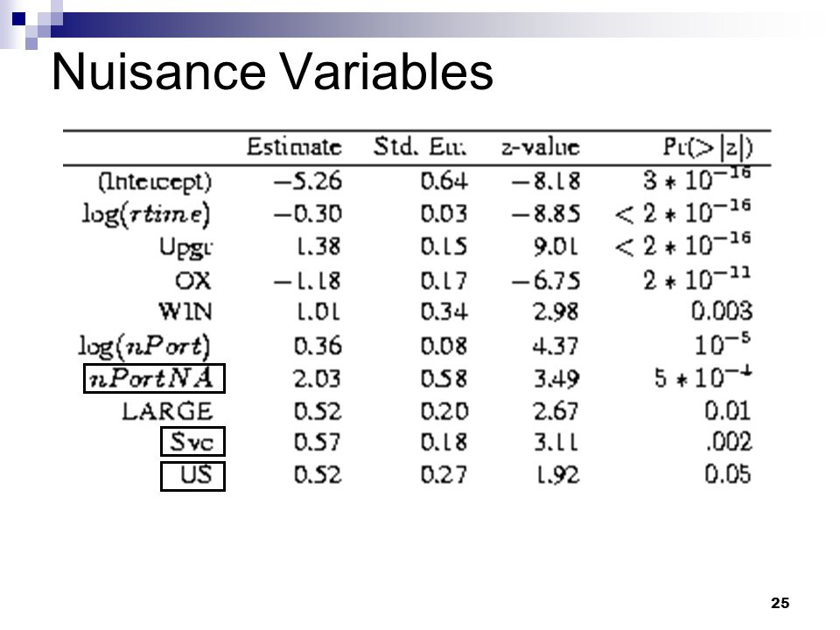The width and height of the screenshot is (840, 630).
Task: Select the boxed US variable label
Action: (x=192, y=476)
